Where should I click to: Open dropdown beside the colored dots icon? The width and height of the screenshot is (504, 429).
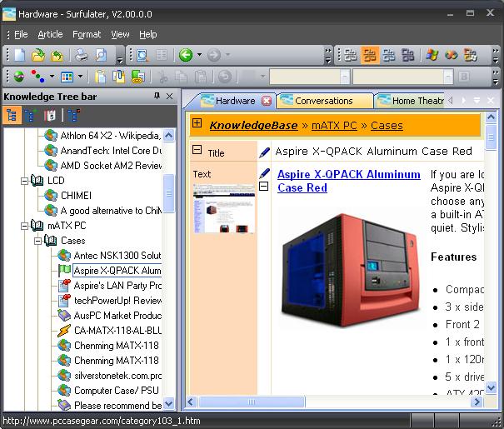[x=52, y=77]
